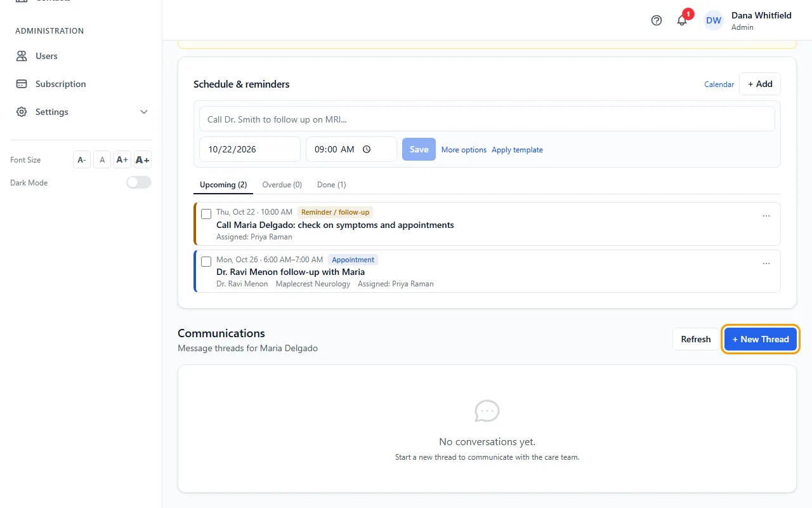Click the Settings gear icon

(22, 112)
